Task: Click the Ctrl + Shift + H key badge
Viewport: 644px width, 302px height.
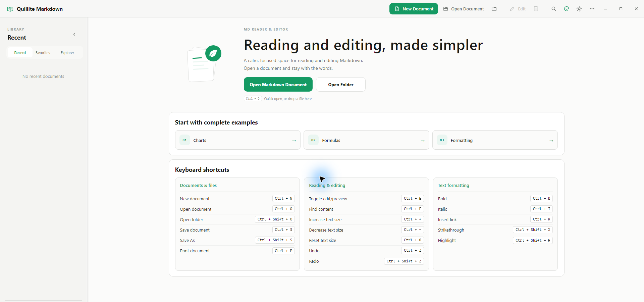Action: click(x=533, y=241)
